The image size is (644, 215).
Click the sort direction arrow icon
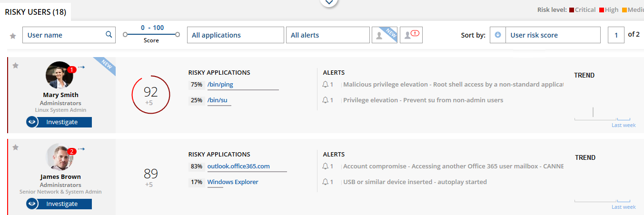click(498, 35)
